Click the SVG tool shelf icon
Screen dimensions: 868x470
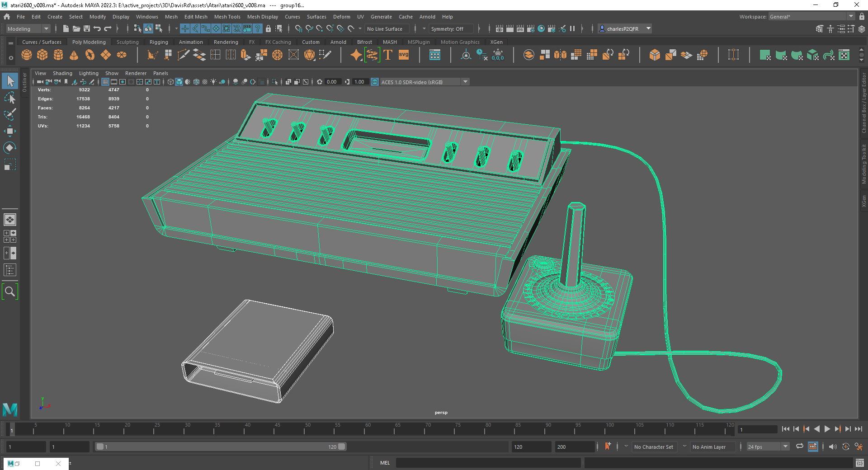click(403, 55)
